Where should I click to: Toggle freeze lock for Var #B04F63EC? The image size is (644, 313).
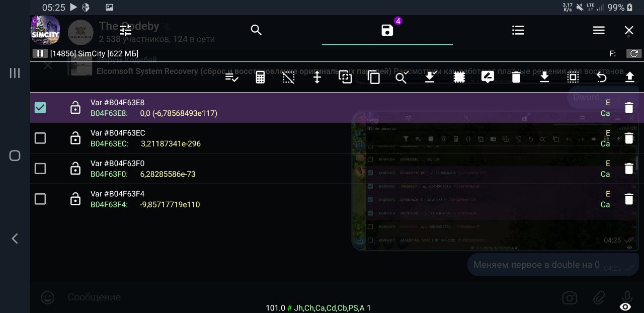tap(75, 138)
